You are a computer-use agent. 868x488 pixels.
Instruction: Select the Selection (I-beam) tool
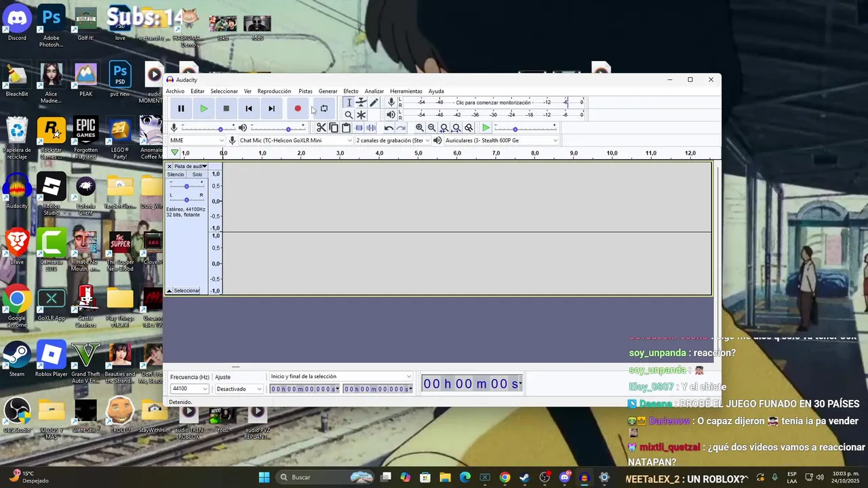349,102
